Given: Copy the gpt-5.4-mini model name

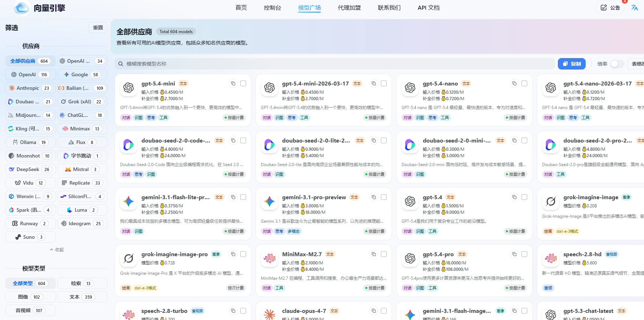Looking at the screenshot, I should [233, 83].
